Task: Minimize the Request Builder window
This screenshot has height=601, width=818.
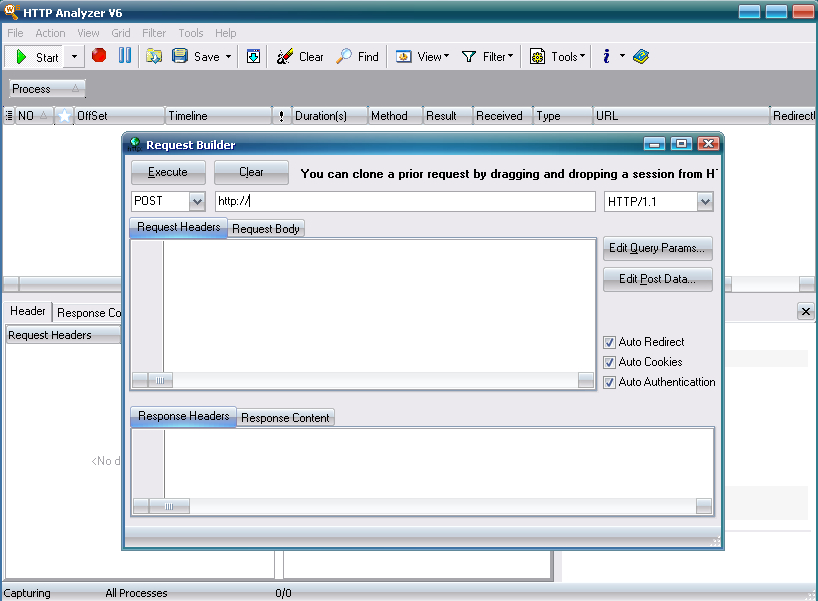Action: [x=654, y=143]
